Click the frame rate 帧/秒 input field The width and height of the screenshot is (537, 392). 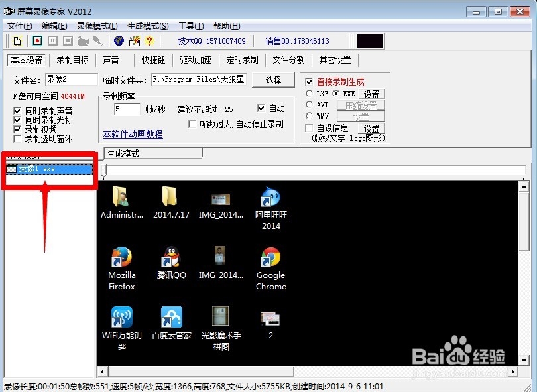(x=127, y=109)
